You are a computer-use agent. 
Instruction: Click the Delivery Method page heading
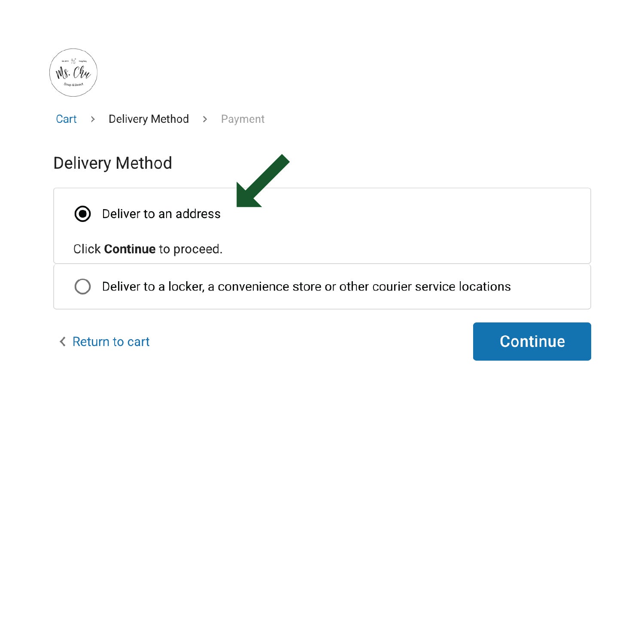click(x=113, y=163)
